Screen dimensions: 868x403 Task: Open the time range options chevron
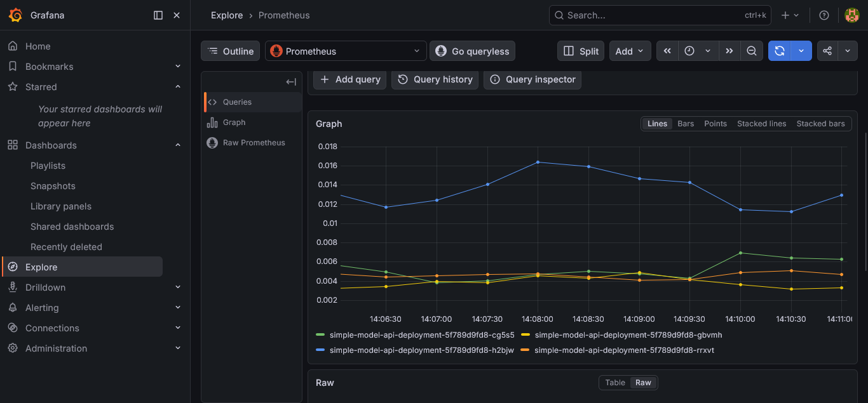point(708,51)
